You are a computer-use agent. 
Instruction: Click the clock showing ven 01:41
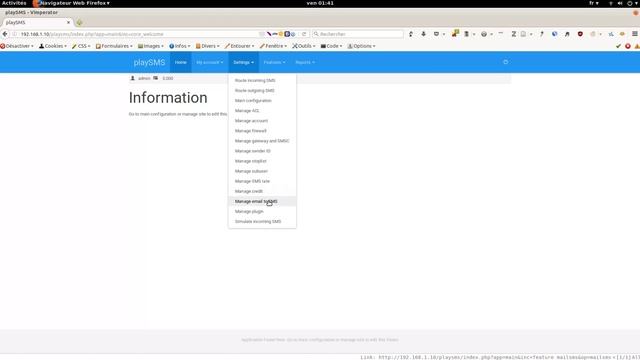click(x=320, y=3)
